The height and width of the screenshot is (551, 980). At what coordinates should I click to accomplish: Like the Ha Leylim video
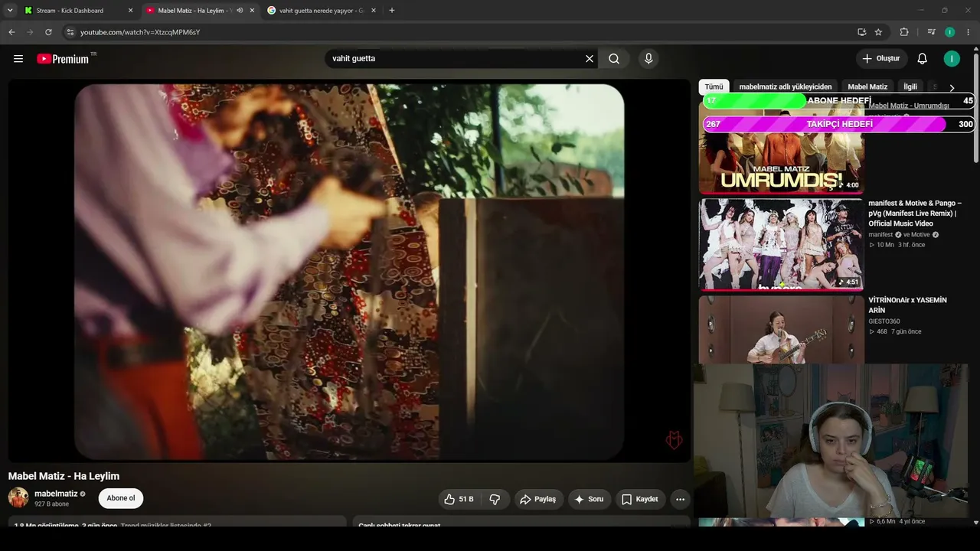459,499
